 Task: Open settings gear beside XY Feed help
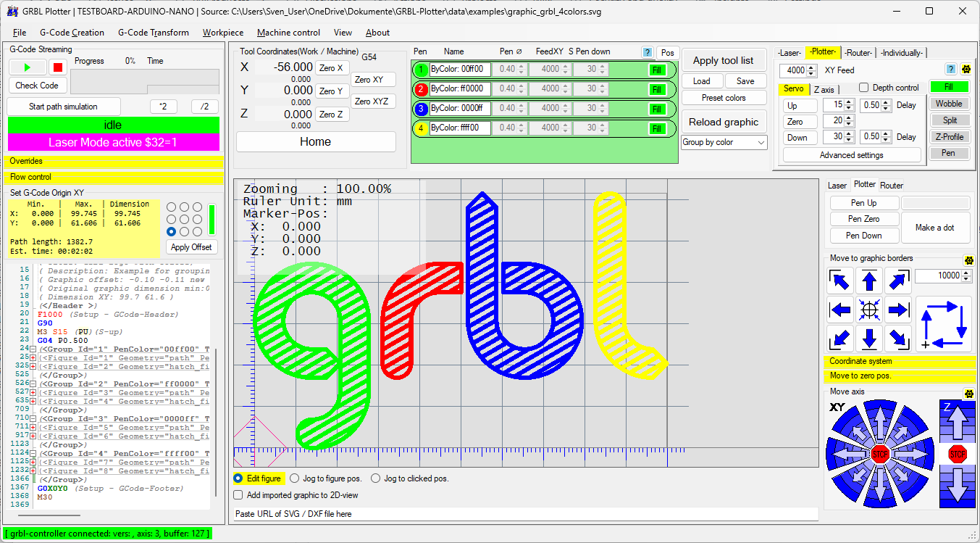(x=966, y=70)
